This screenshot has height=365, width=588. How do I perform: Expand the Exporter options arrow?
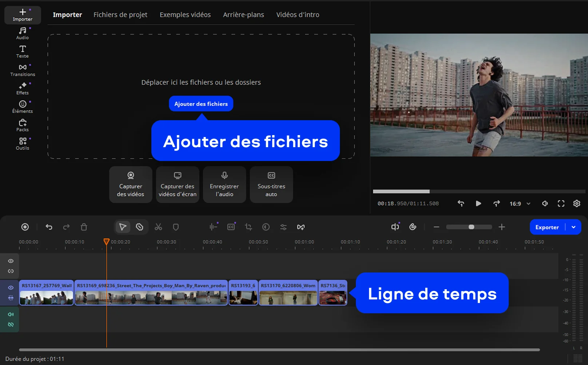573,227
